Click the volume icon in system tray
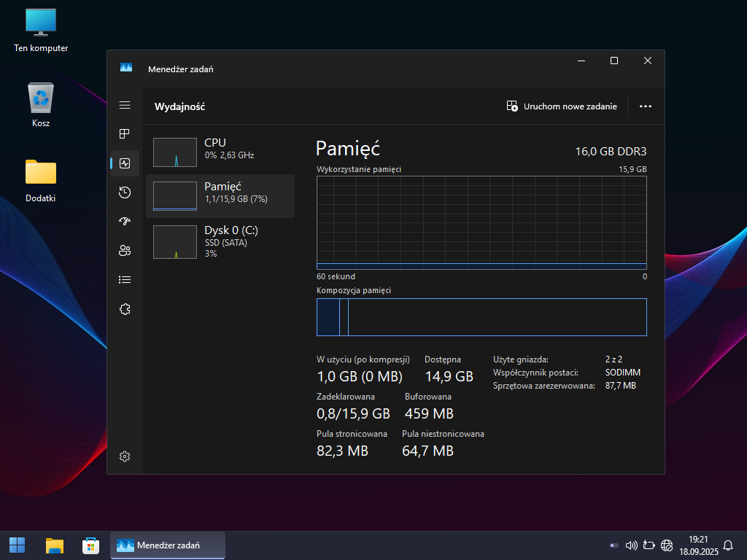 tap(632, 545)
